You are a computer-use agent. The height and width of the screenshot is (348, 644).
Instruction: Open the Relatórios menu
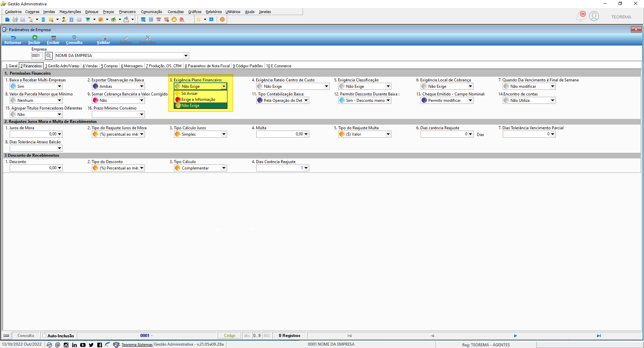coord(214,12)
